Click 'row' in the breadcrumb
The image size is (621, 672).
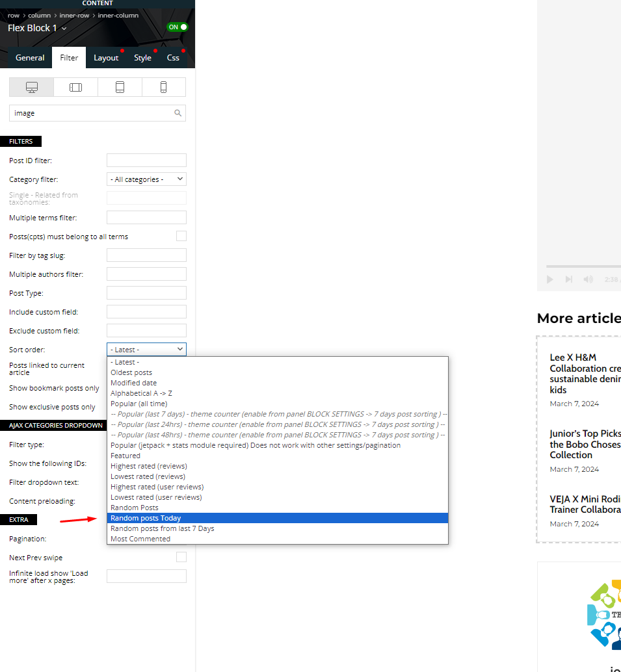[x=13, y=16]
